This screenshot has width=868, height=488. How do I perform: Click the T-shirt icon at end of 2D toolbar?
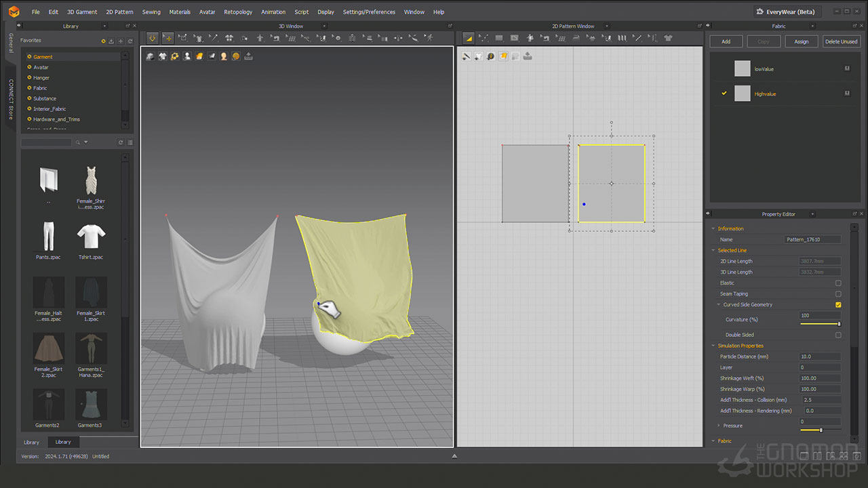(668, 39)
